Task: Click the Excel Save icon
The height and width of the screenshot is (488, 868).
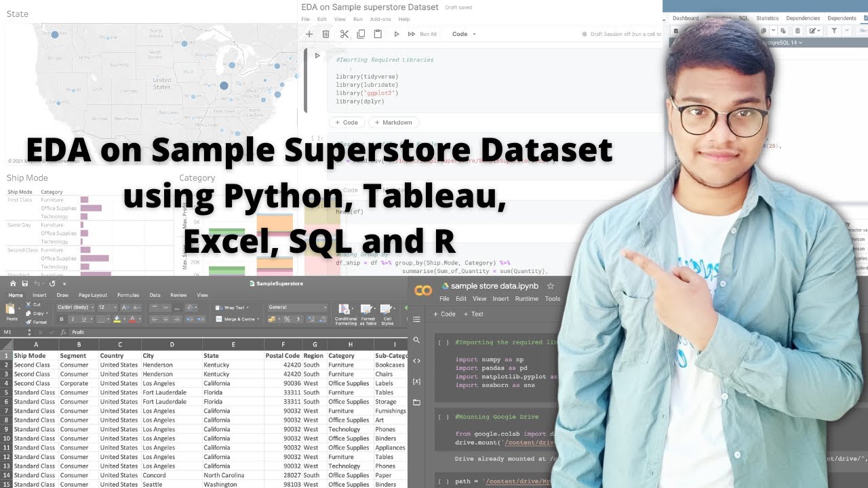Action: 25,283
